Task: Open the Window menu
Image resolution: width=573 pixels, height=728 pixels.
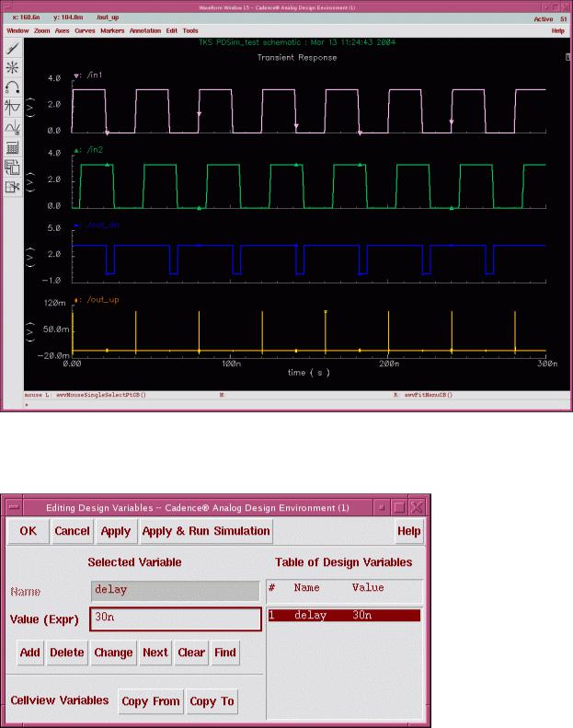Action: pyautogui.click(x=17, y=30)
